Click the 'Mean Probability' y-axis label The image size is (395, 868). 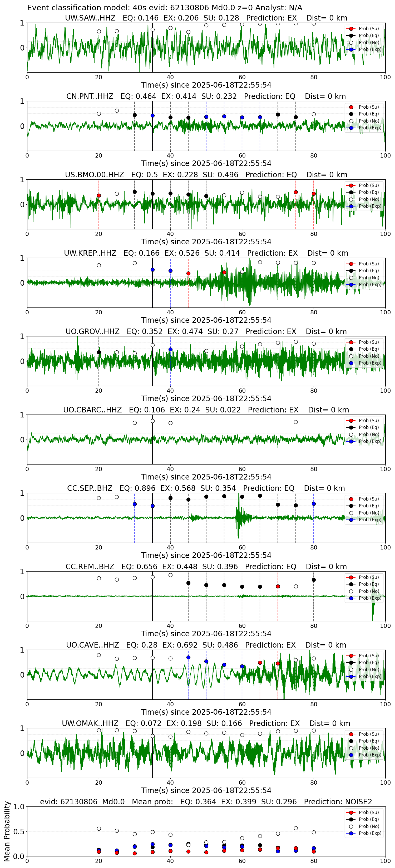(7, 831)
